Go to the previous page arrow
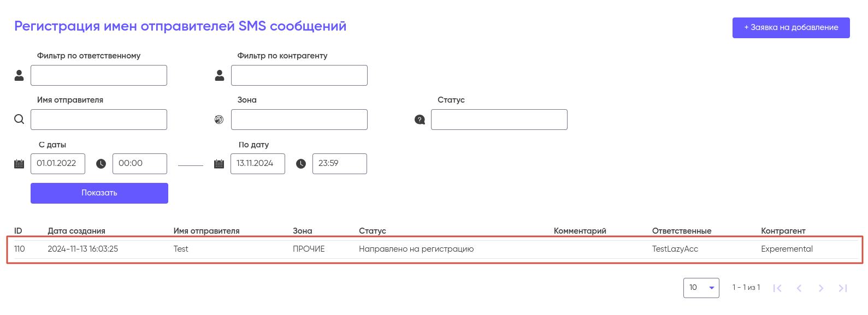 [x=799, y=288]
